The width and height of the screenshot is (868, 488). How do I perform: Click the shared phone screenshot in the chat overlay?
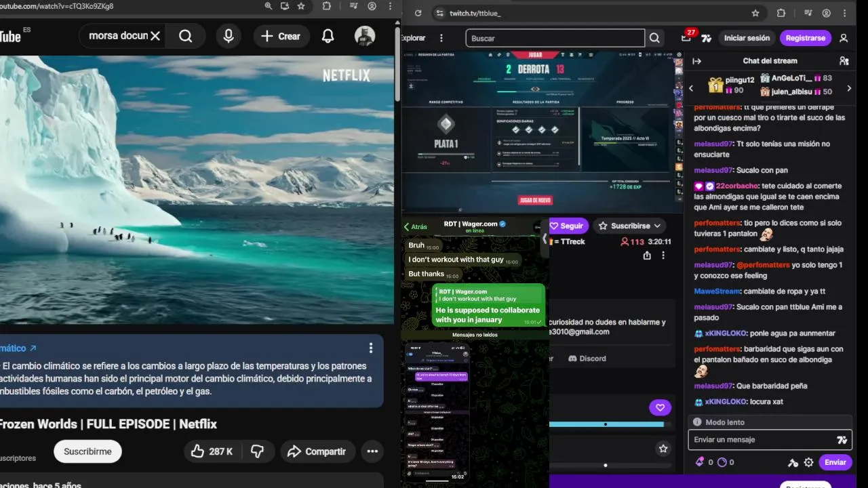tap(437, 411)
